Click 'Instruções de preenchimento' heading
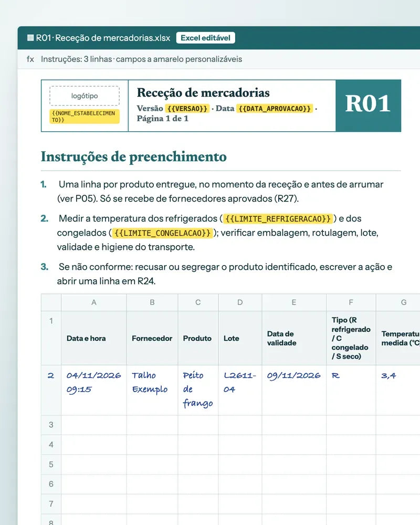Screen dimensions: 420x525 coord(134,156)
